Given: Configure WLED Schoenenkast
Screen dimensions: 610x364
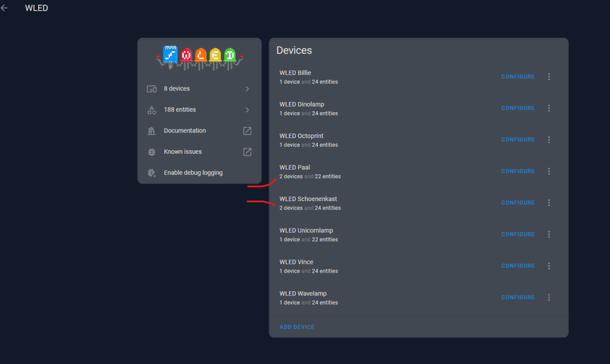Looking at the screenshot, I should pyautogui.click(x=518, y=203).
